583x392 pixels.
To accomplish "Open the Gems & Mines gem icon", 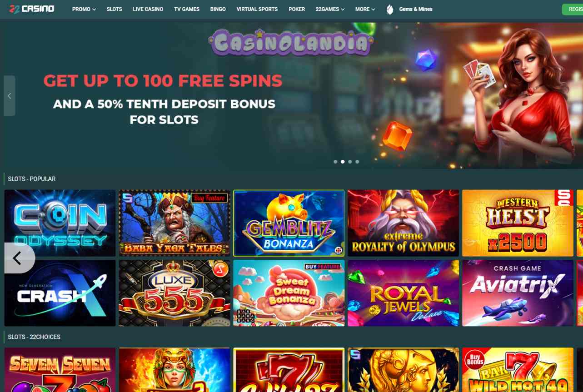I will pos(390,9).
